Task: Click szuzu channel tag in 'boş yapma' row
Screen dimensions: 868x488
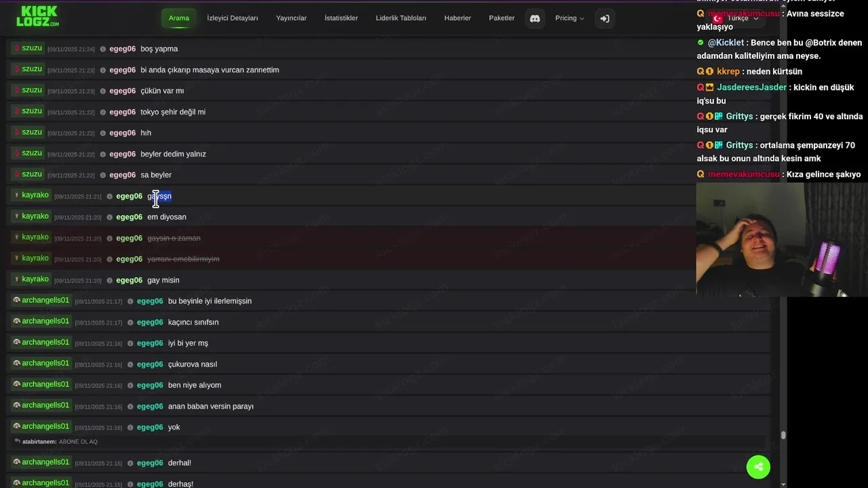Action: tap(28, 48)
